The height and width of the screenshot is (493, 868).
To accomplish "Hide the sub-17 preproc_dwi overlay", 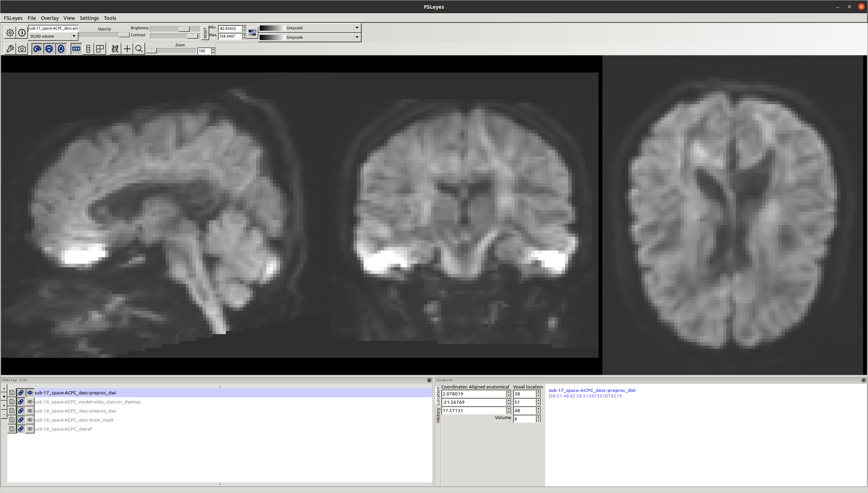I will (x=30, y=393).
